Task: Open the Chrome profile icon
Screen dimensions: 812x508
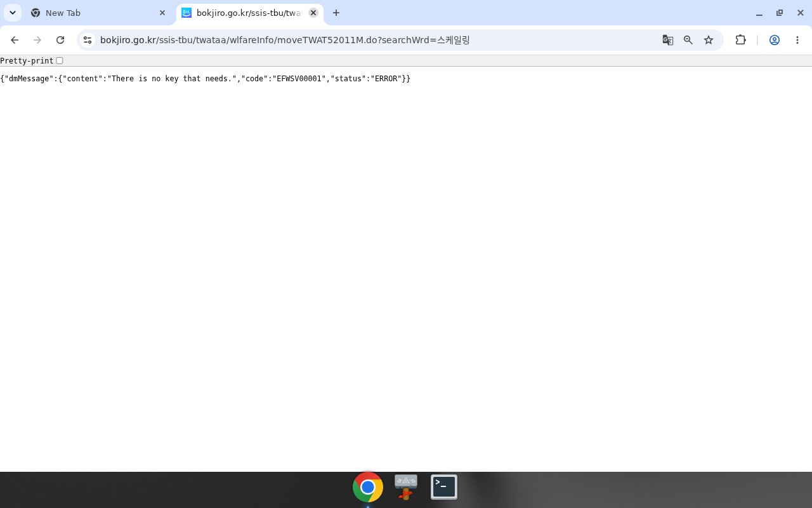Action: tap(775, 40)
